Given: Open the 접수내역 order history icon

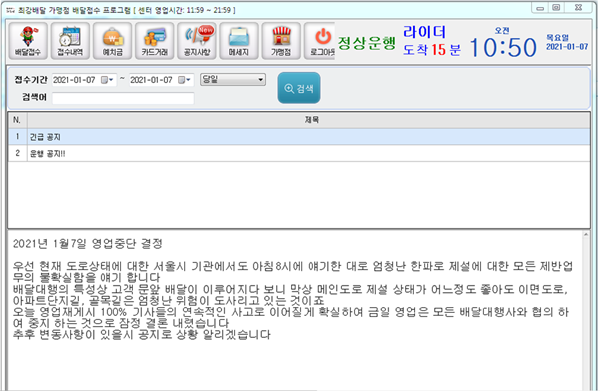Looking at the screenshot, I should [x=70, y=41].
